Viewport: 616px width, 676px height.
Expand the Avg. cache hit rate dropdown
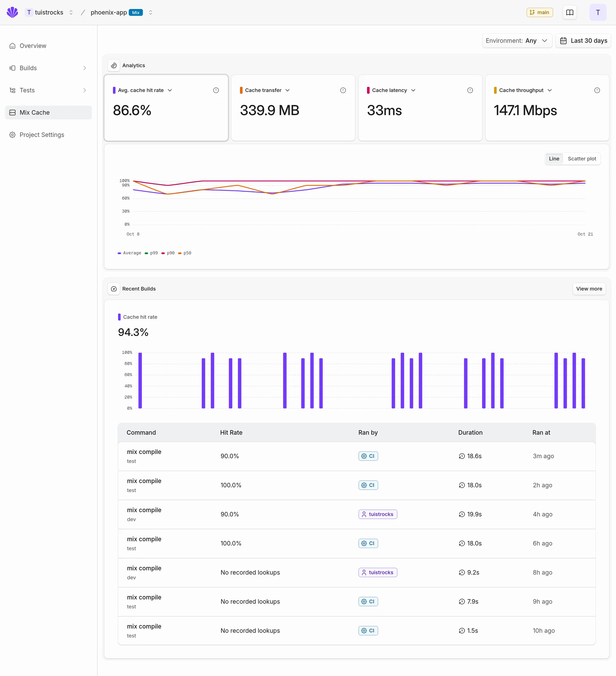[170, 90]
